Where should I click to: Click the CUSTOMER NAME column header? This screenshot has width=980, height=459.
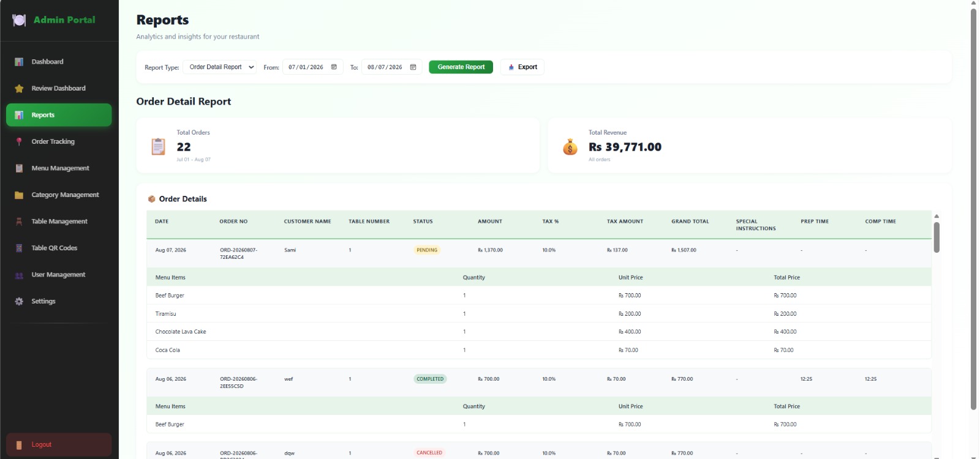point(307,222)
